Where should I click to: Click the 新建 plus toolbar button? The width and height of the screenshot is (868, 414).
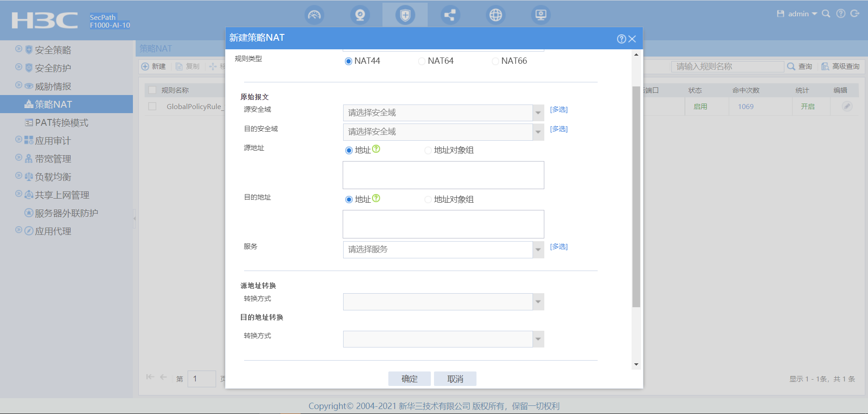(x=154, y=67)
